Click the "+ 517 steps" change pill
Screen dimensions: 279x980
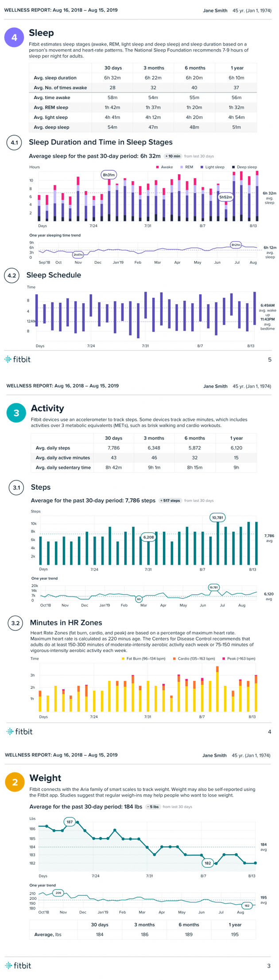(170, 500)
